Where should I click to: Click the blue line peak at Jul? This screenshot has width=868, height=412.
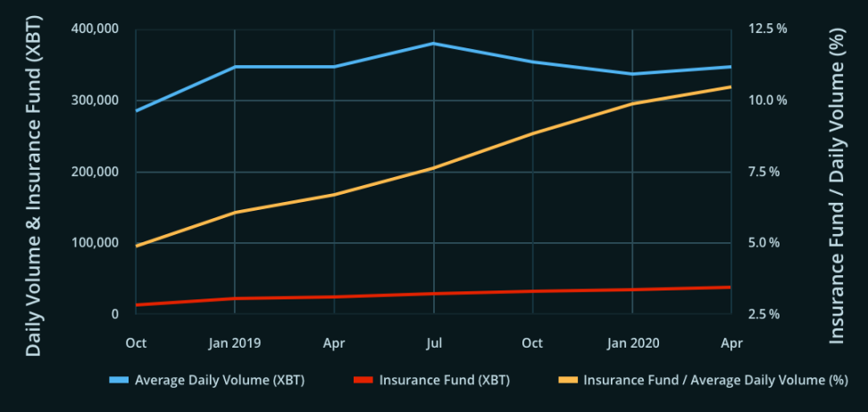click(x=433, y=43)
